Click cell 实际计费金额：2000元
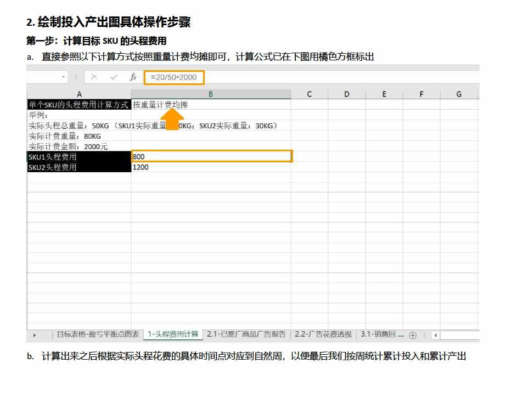Image resolution: width=506 pixels, height=420 pixels. coord(79,146)
